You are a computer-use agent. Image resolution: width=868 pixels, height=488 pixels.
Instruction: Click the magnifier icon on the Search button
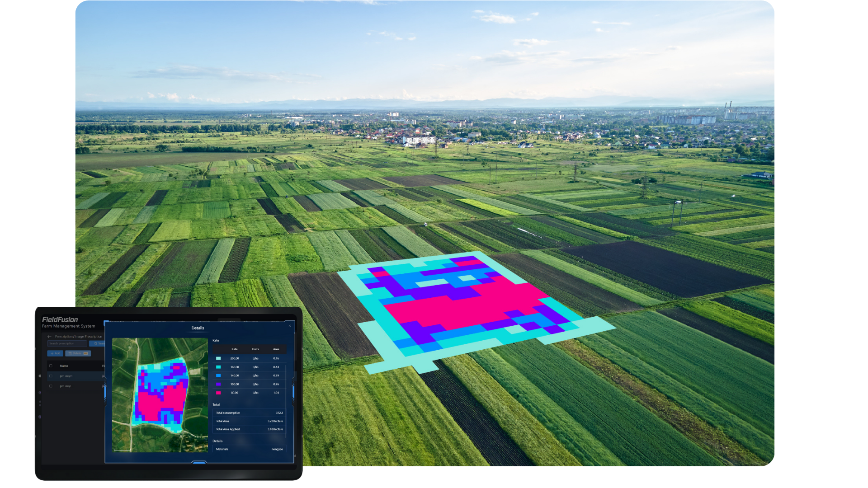tap(95, 343)
